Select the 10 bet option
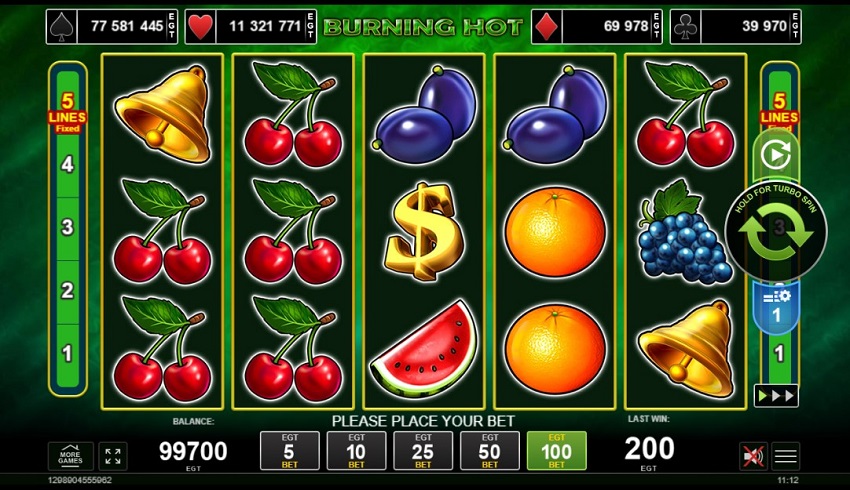The image size is (850, 490). pyautogui.click(x=356, y=450)
